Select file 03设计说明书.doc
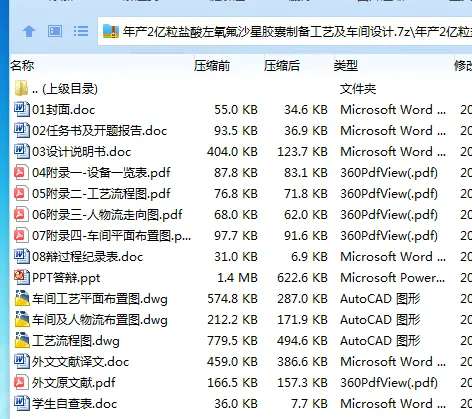 [82, 152]
